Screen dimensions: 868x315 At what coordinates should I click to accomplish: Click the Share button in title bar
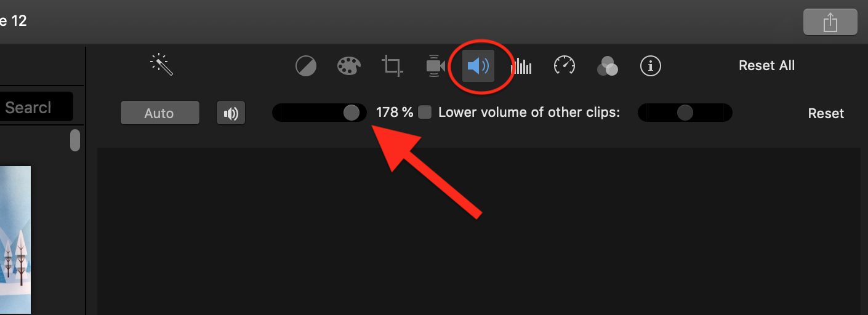[830, 22]
